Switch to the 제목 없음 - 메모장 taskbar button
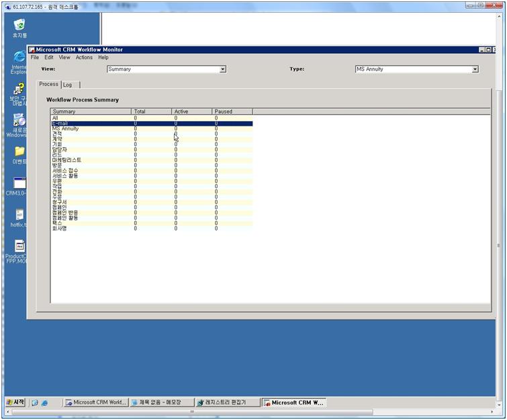The height and width of the screenshot is (420, 507). coord(163,403)
